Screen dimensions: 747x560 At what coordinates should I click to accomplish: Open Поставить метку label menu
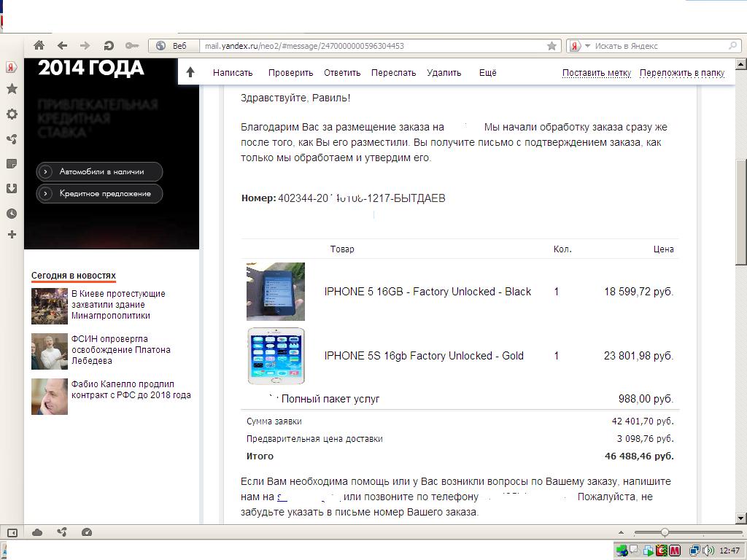(x=597, y=73)
